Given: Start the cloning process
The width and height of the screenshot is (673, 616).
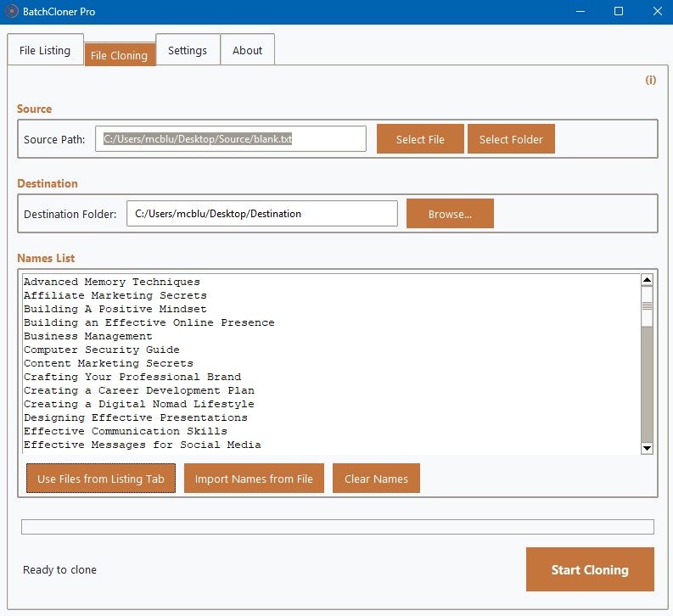Looking at the screenshot, I should coord(590,569).
